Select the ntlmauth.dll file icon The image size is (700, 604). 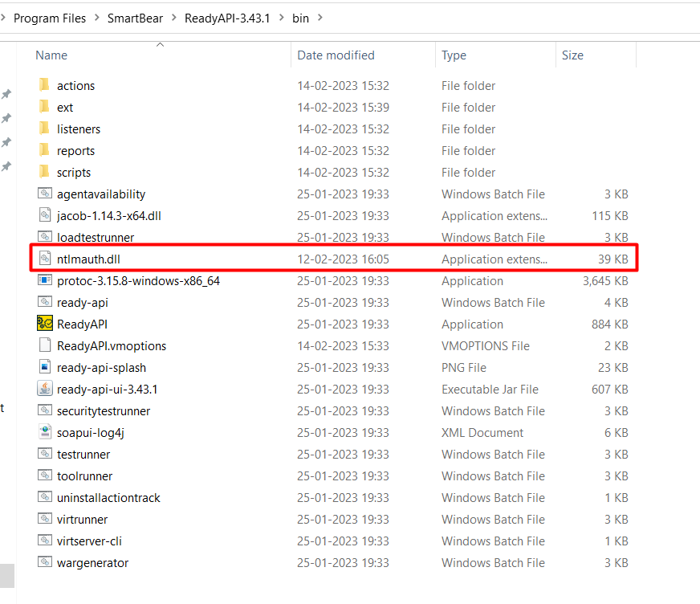coord(45,259)
